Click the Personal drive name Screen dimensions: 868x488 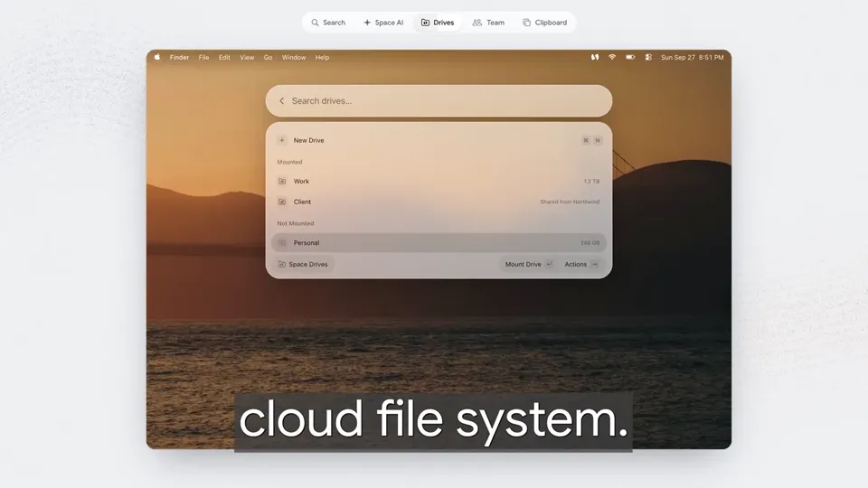click(x=307, y=243)
